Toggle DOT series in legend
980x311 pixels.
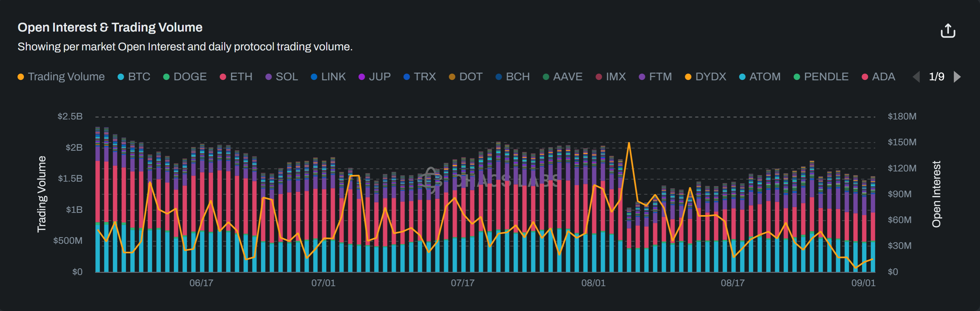pos(466,77)
